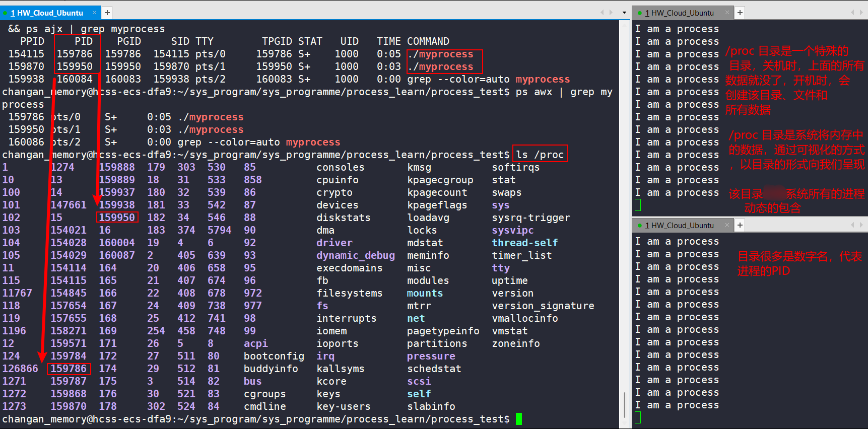Image resolution: width=868 pixels, height=429 pixels.
Task: Click the left terminal's vertical scrollbar thumb
Action: pos(625,405)
